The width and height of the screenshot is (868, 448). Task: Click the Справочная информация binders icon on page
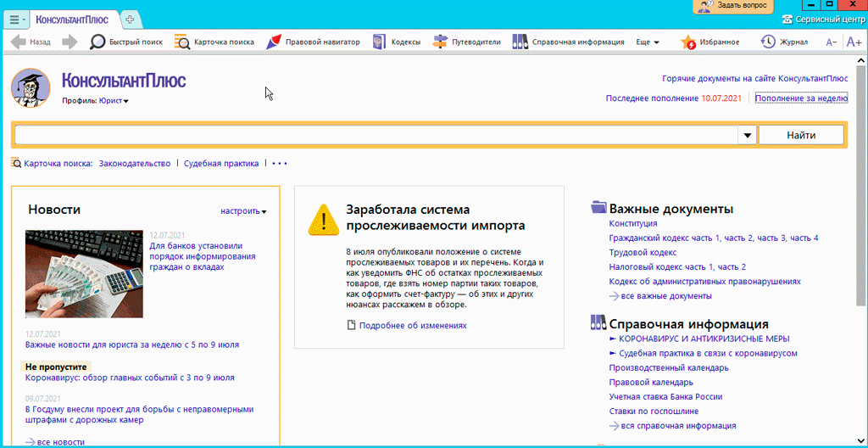pos(599,322)
